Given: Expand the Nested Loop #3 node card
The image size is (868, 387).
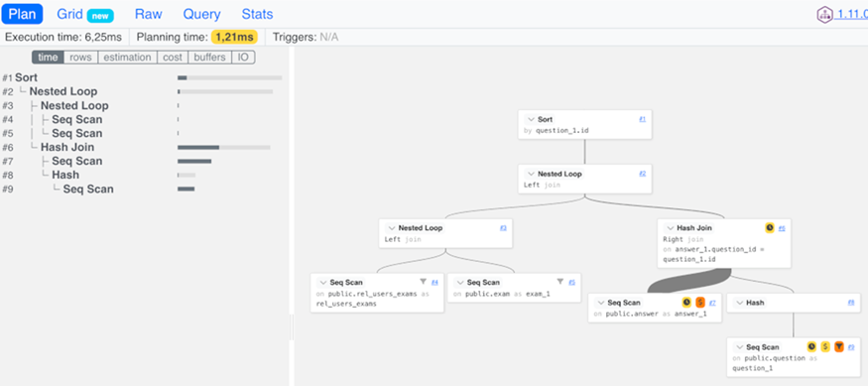Looking at the screenshot, I should coord(392,228).
